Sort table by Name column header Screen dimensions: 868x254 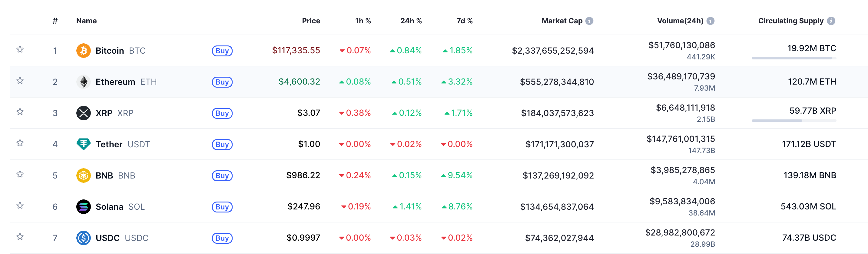pos(86,21)
